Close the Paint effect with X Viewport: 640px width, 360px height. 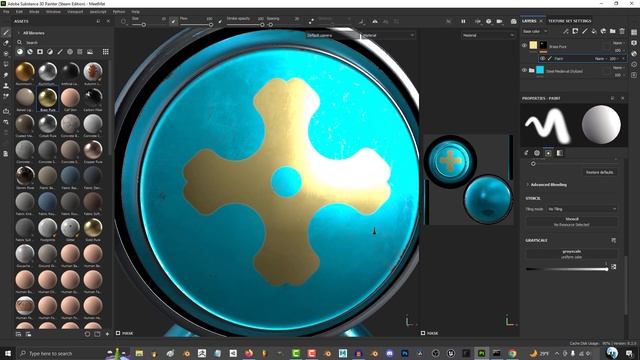pyautogui.click(x=623, y=59)
